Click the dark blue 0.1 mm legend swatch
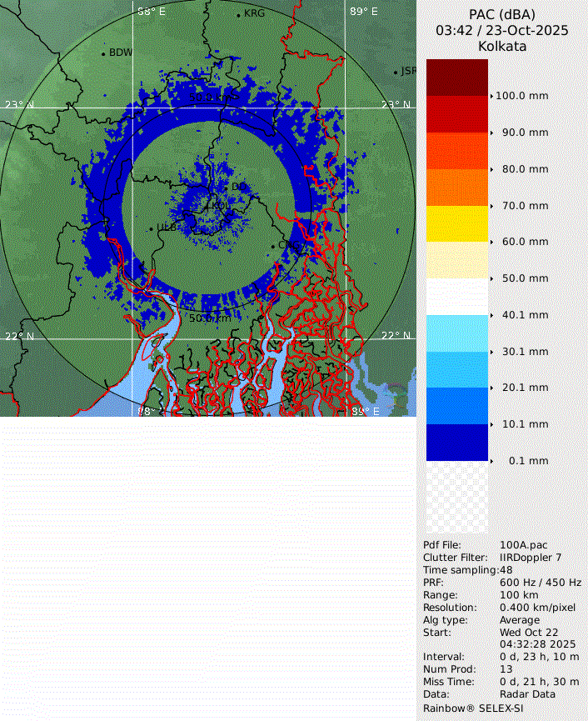588x721 pixels. point(456,443)
